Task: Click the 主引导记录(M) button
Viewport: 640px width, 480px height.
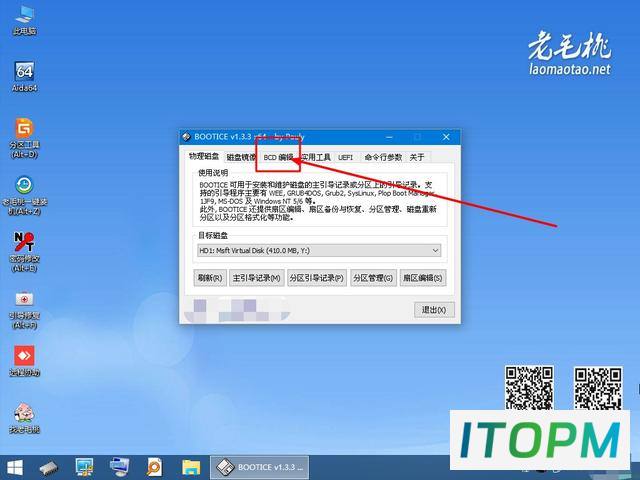Action: 256,278
